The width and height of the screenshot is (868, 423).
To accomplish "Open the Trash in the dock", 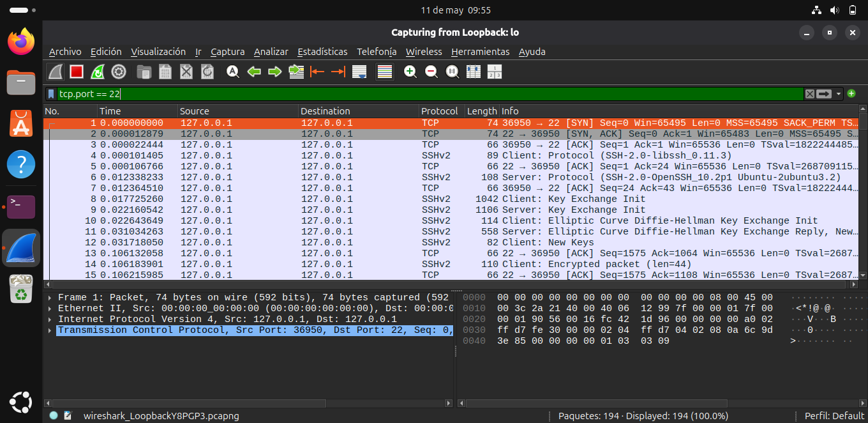I will (21, 289).
